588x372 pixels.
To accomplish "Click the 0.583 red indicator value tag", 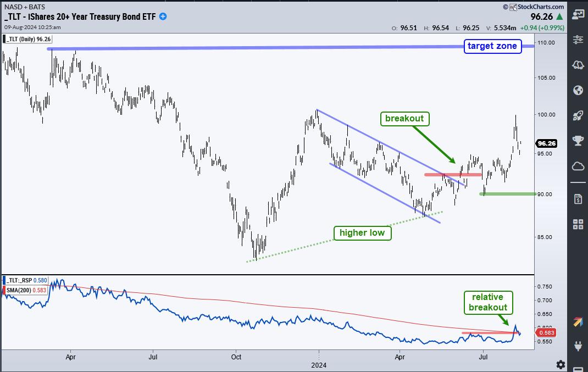I will tap(546, 332).
